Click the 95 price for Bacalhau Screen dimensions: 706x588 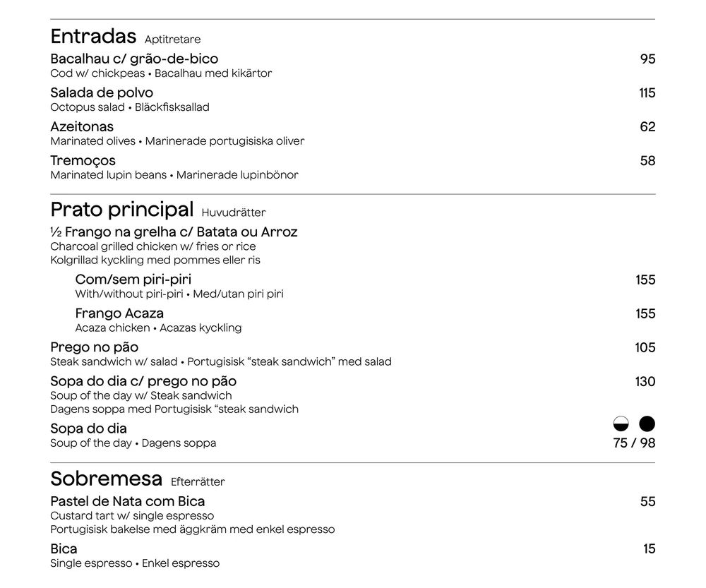tap(648, 59)
